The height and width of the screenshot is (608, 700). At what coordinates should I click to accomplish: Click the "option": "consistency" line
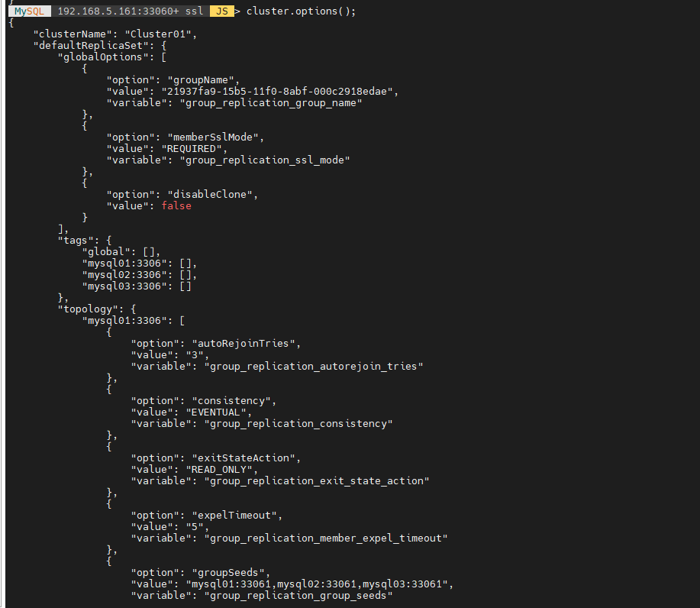[x=203, y=401]
